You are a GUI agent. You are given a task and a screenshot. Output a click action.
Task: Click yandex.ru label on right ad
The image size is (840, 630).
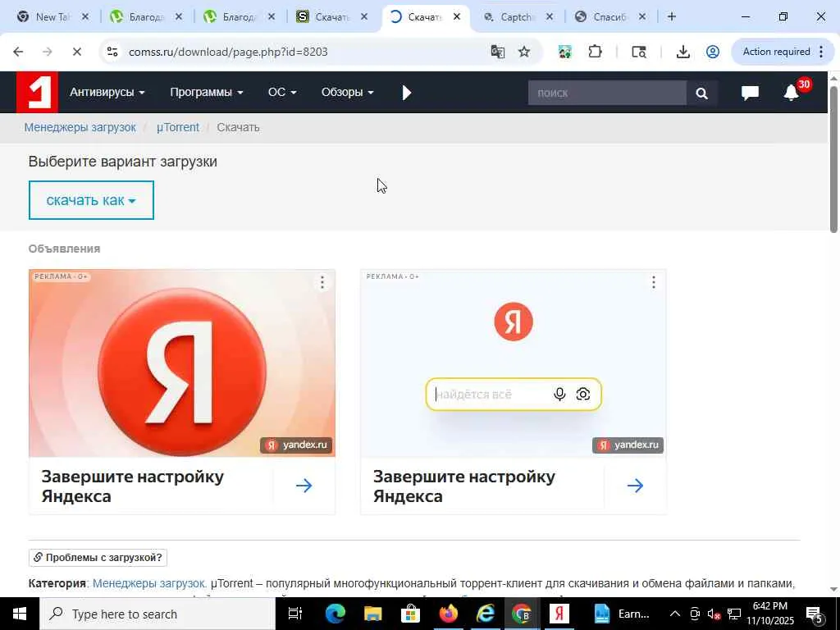pos(628,445)
